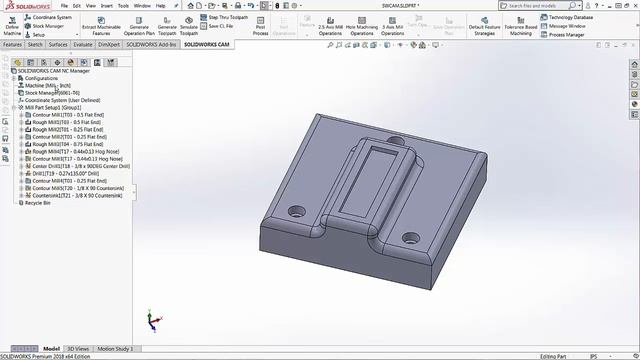Open Step Thru Toolpath
The width and height of the screenshot is (640, 360).
pyautogui.click(x=224, y=17)
